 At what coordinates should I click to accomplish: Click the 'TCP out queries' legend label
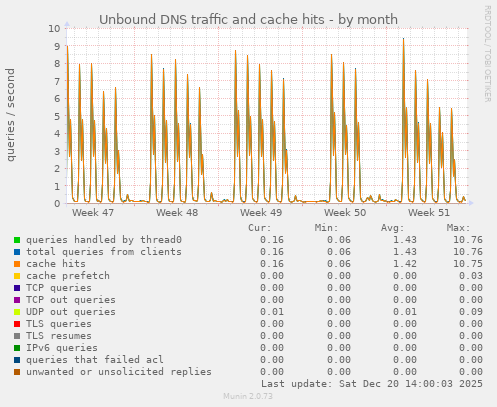(71, 300)
